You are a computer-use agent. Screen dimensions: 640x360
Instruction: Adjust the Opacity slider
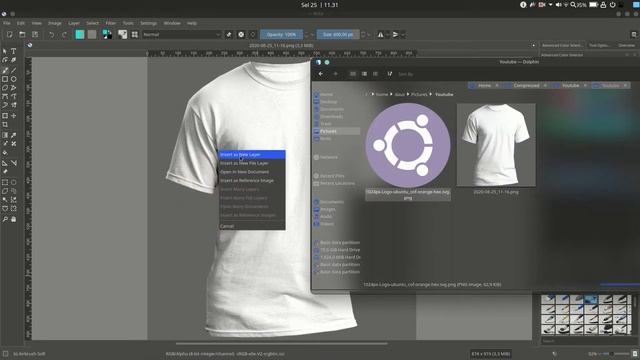[282, 35]
